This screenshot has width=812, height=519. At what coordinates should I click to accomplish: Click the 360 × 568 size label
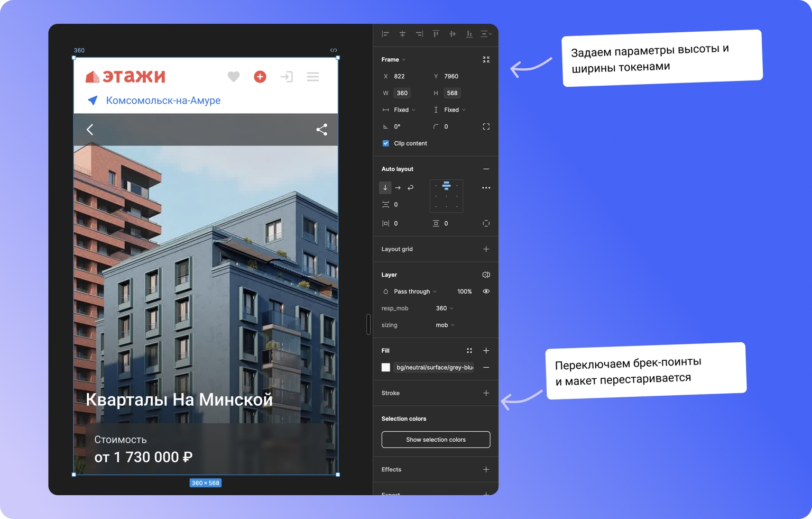pos(206,483)
